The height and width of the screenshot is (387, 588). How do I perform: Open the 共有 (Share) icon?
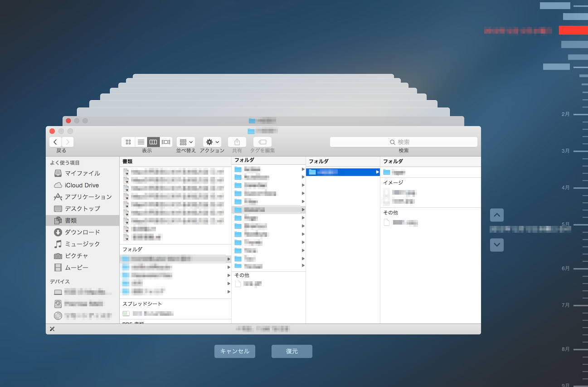[237, 141]
